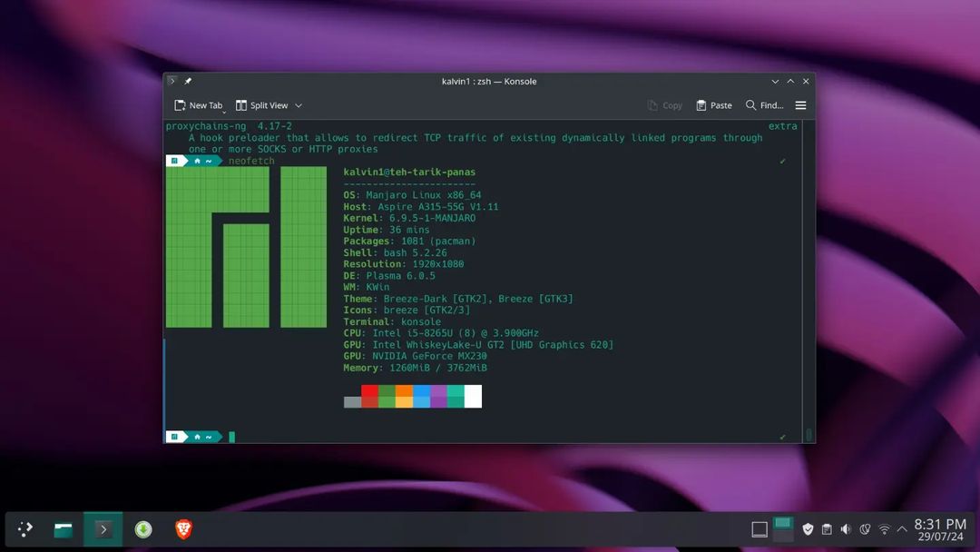Click the 'Host: Aspire A315-55G V1.11' line
Image resolution: width=980 pixels, height=552 pixels.
pos(421,206)
